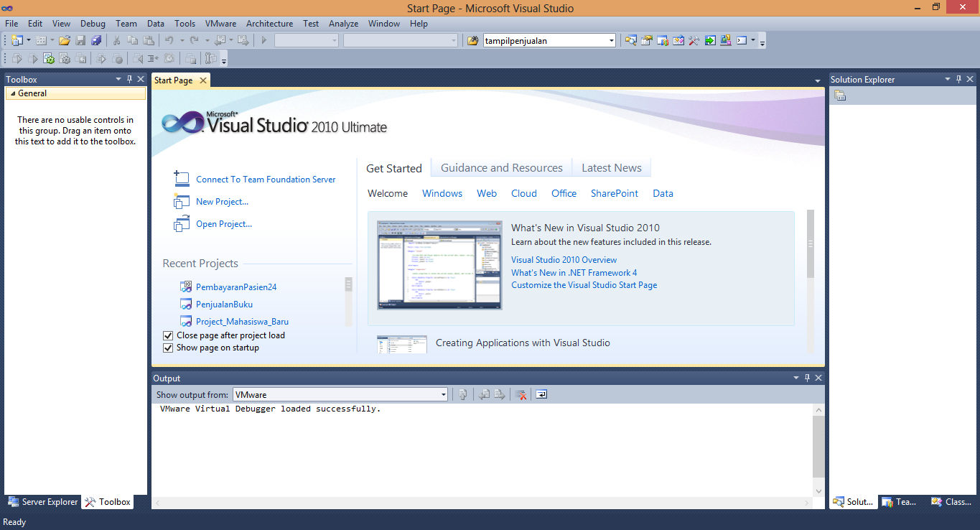Open the Properties Window toolbar icon
Screen dimensions: 980x530
point(647,40)
